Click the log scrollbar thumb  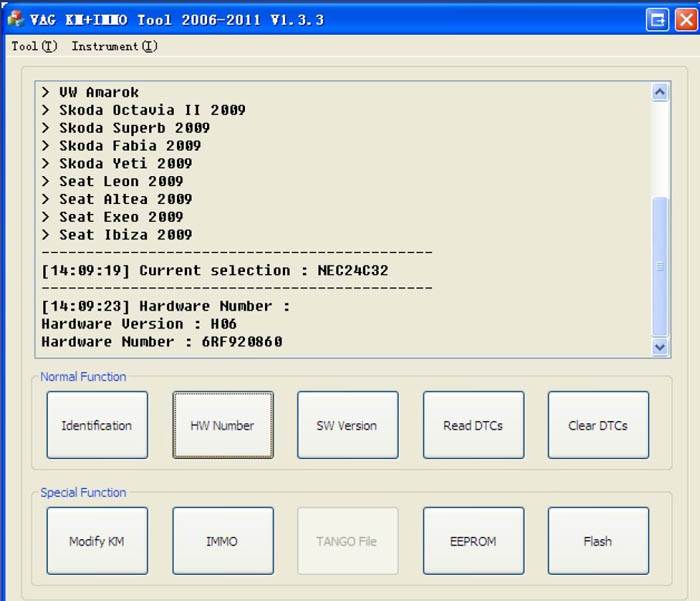[660, 266]
